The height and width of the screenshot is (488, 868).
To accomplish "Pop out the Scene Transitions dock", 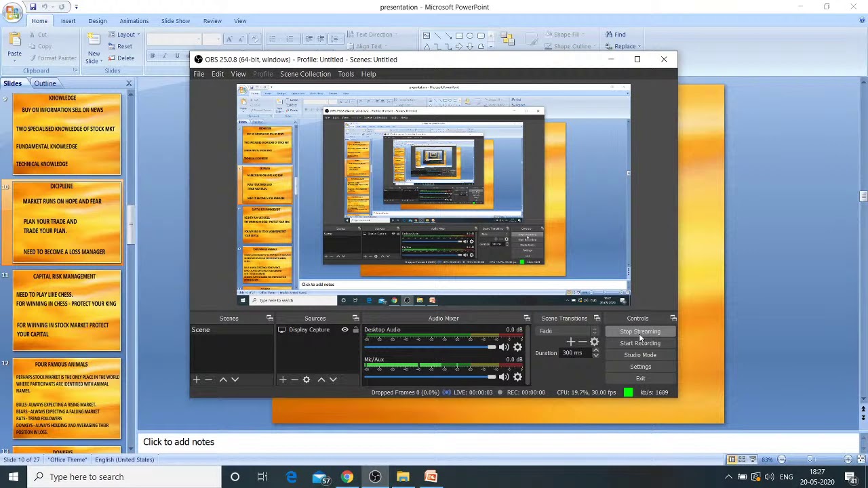I will [597, 318].
